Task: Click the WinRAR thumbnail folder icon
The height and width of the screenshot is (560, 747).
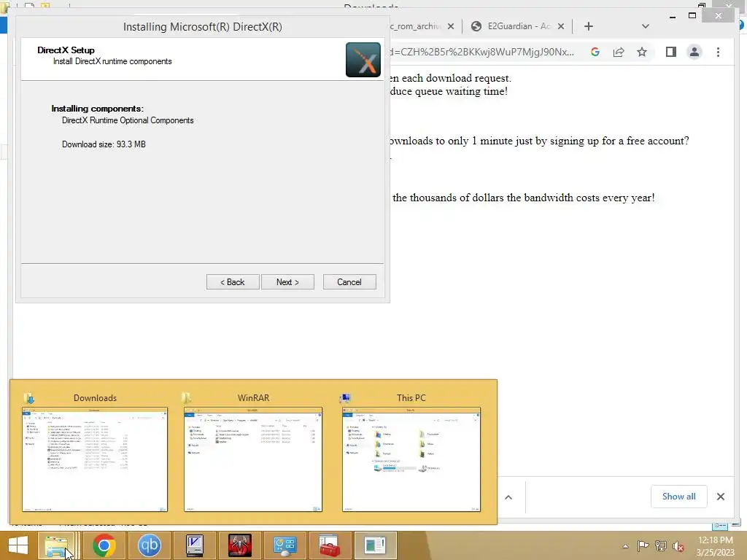Action: 186,397
